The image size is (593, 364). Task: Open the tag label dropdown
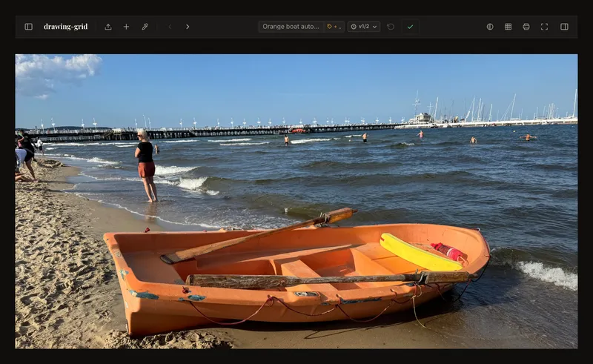pyautogui.click(x=334, y=27)
